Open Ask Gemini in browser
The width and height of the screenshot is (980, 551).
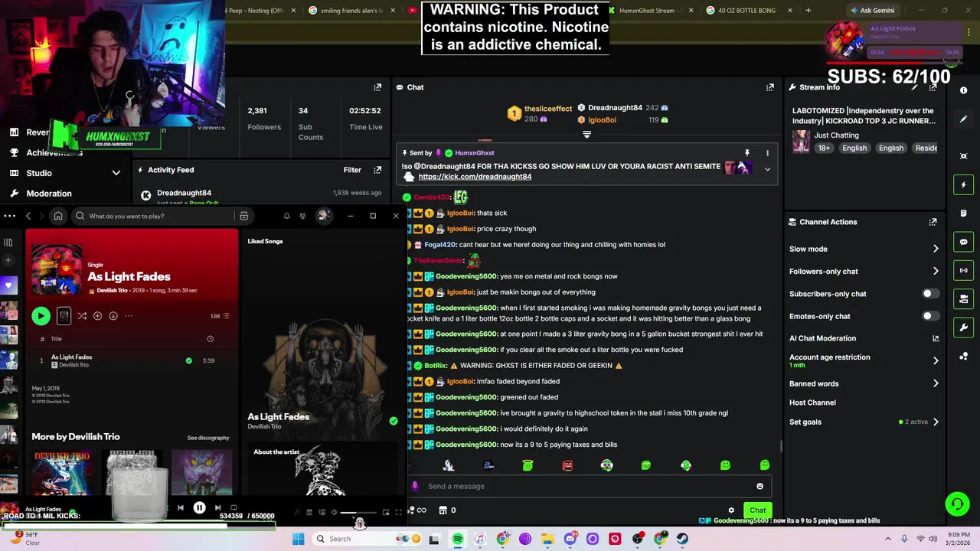click(x=871, y=11)
